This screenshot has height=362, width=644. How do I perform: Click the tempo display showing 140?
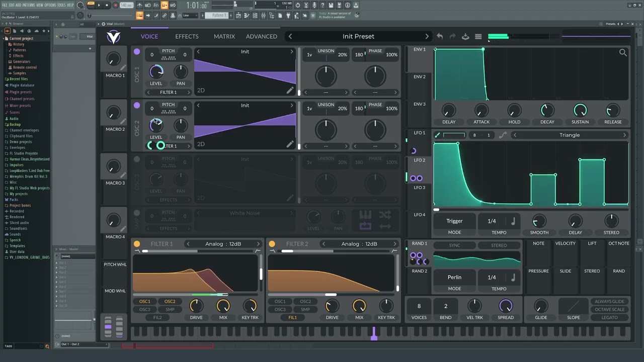point(127,5)
